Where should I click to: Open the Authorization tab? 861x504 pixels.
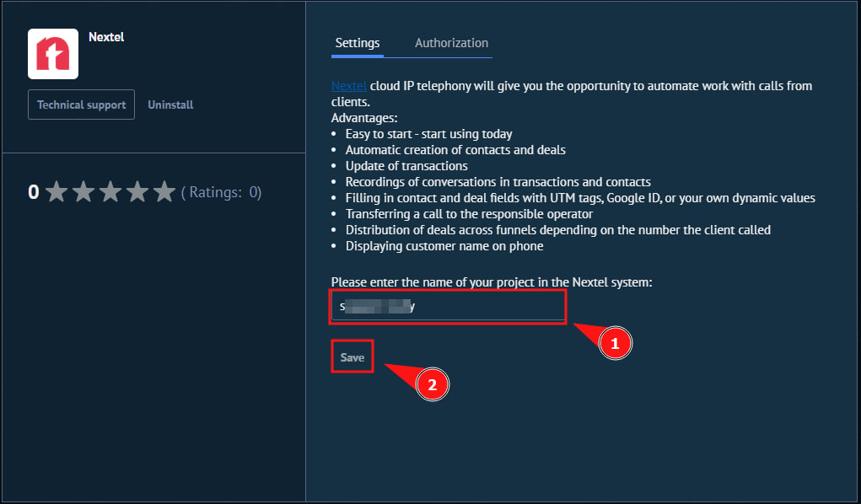coord(451,43)
